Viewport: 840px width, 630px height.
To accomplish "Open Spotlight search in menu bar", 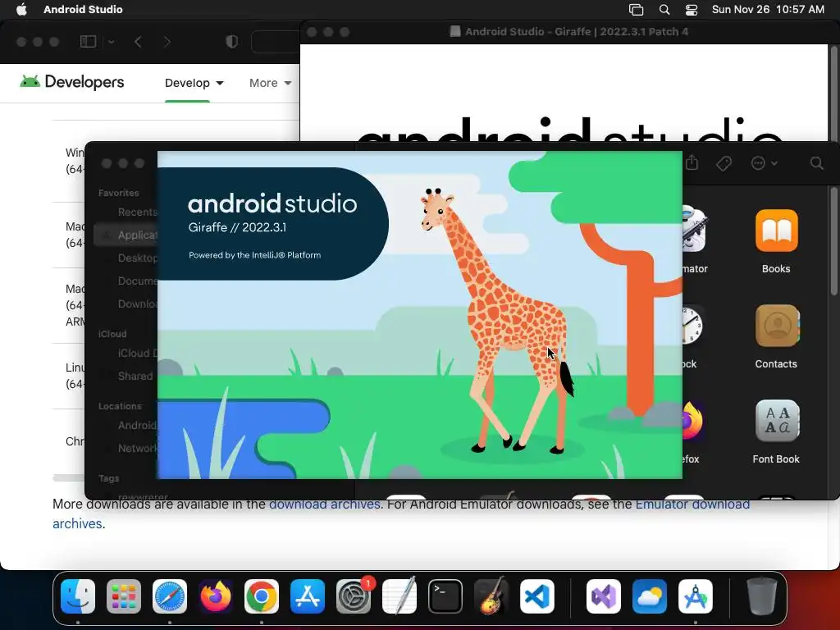I will [x=664, y=10].
